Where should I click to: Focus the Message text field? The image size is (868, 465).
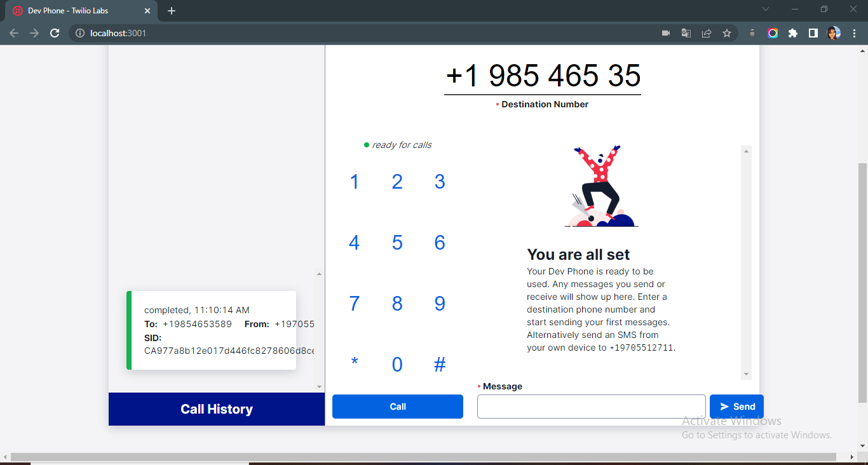[x=592, y=407]
